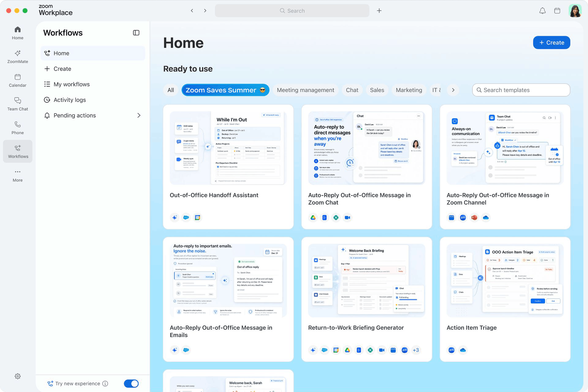This screenshot has height=392, width=588.
Task: Select the Sales template filter
Action: [377, 90]
